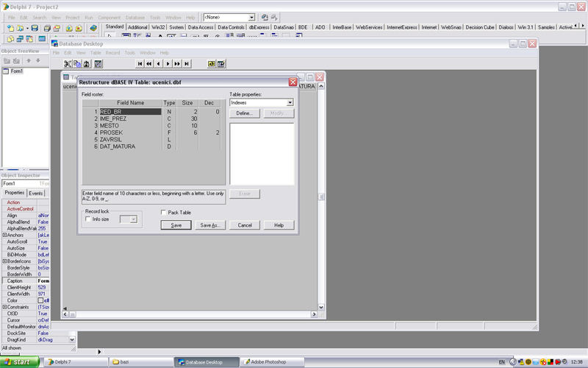Enable the Pack Table checkbox
The image size is (588, 368).
(163, 213)
